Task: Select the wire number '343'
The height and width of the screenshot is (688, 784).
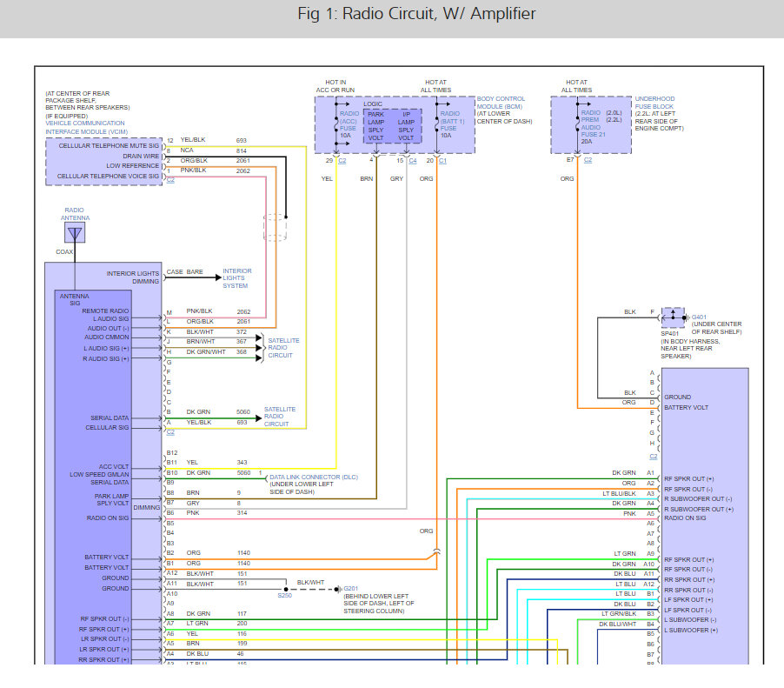Action: tap(242, 463)
